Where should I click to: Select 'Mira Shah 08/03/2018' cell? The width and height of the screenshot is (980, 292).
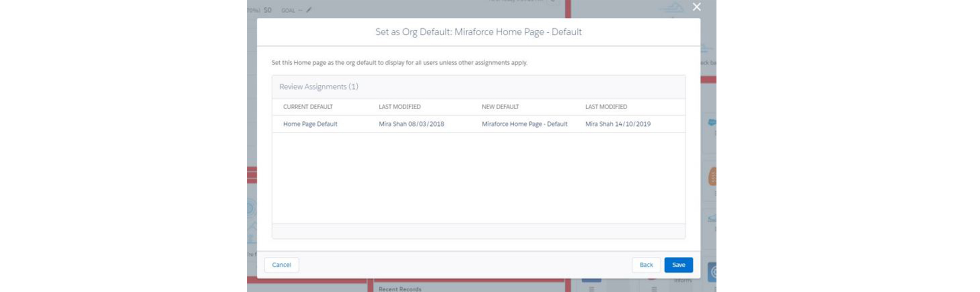click(x=411, y=124)
